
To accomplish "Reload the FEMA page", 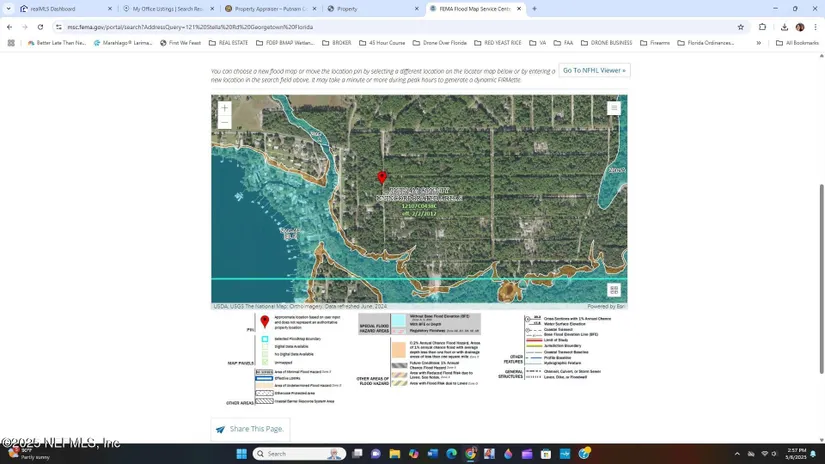I will tap(40, 27).
